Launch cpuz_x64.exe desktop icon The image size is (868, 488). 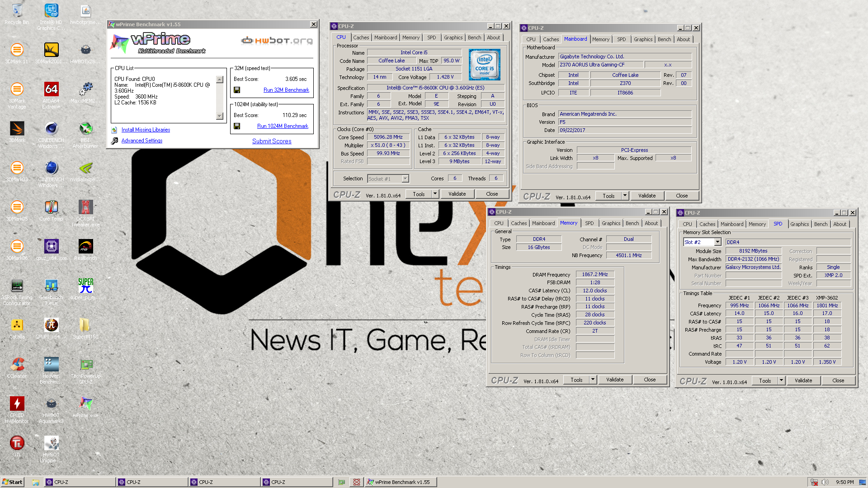click(x=51, y=250)
